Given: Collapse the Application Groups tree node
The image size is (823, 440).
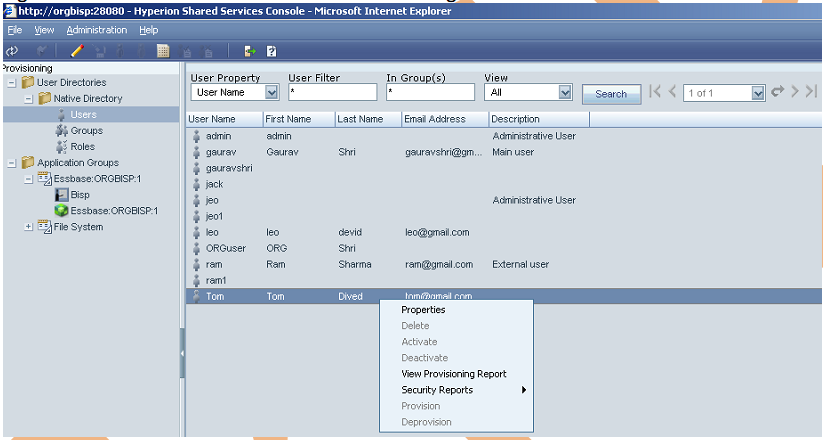Looking at the screenshot, I should [x=12, y=163].
